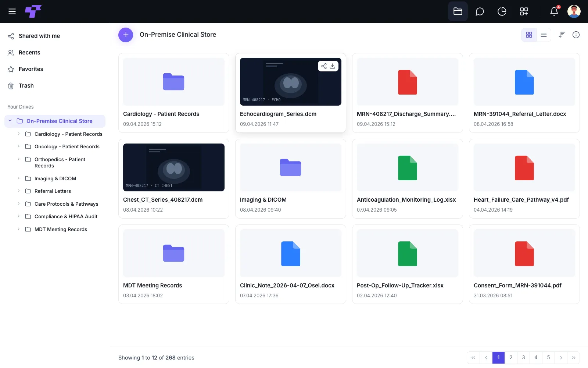Open Anticoagulation_Monitoring_Log.xlsx file

click(x=408, y=179)
